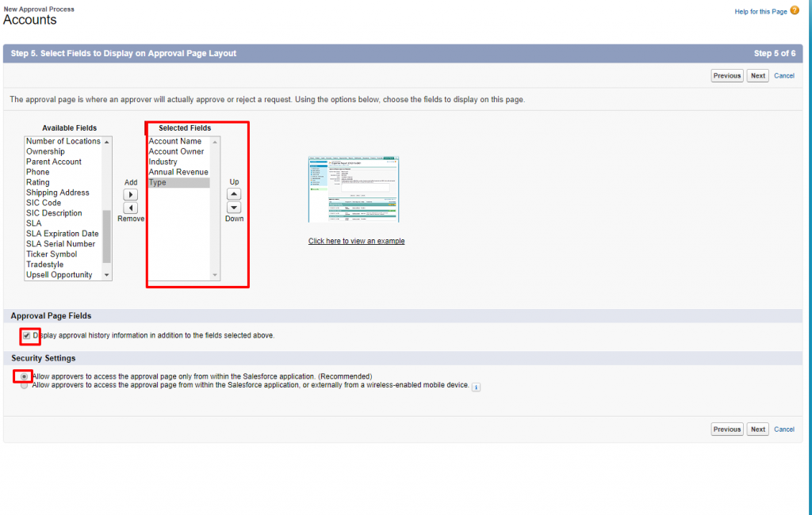812x515 pixels.
Task: Move selected field Up with arrow
Action: pyautogui.click(x=234, y=194)
